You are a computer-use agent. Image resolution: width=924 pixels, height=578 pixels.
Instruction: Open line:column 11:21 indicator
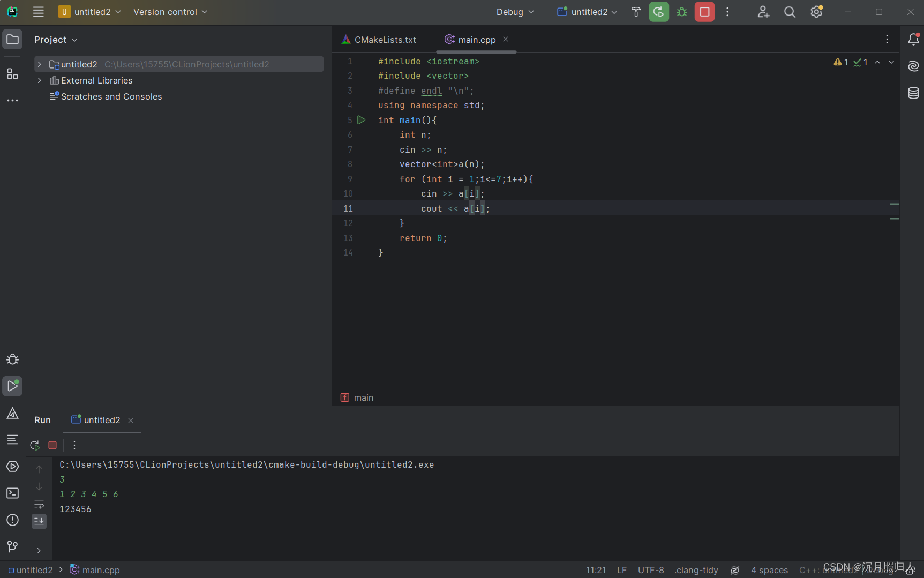pyautogui.click(x=596, y=570)
